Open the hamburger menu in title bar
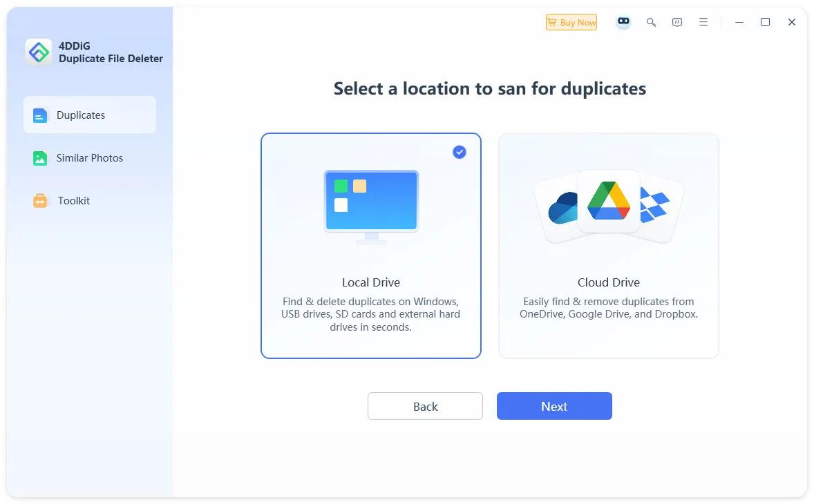The height and width of the screenshot is (504, 814). 703,22
